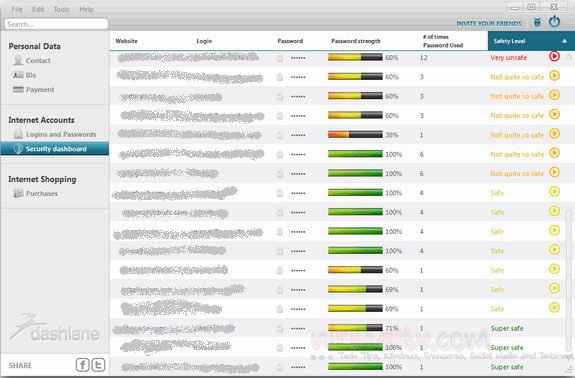Viewport: 575px width, 378px height.
Task: Click play icon in Safe row with 60%
Action: tap(554, 269)
